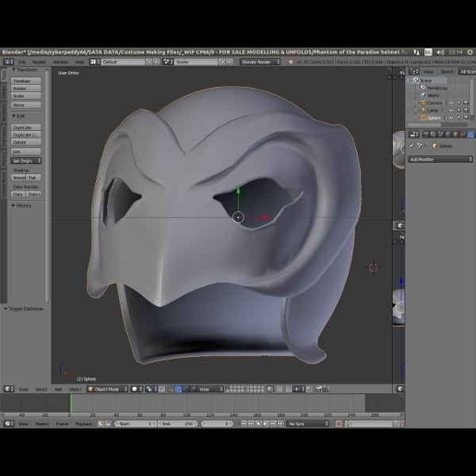
Task: Open the Outliner editor type icon
Action: 414,71
